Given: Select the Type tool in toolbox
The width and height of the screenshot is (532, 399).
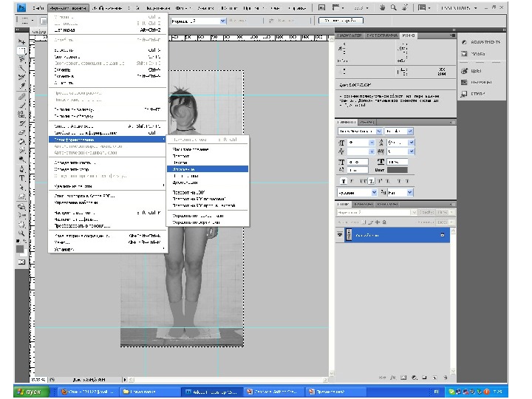Looking at the screenshot, I should (21, 178).
